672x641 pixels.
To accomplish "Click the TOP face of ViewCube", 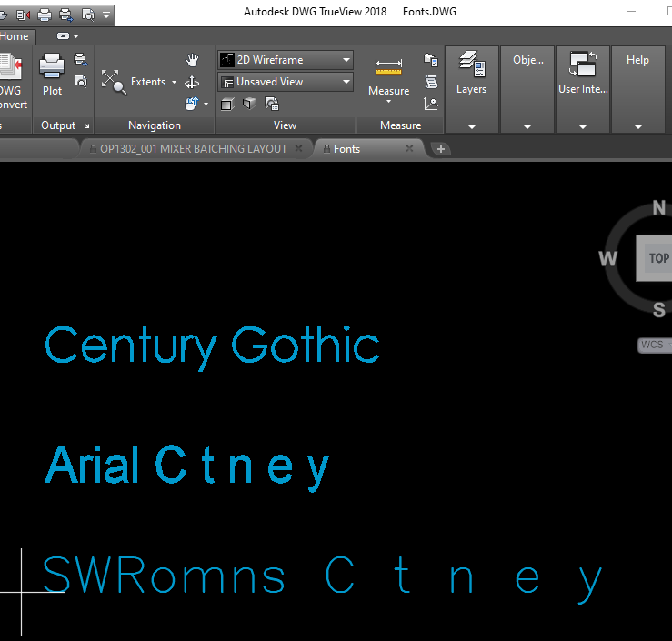I will point(655,258).
